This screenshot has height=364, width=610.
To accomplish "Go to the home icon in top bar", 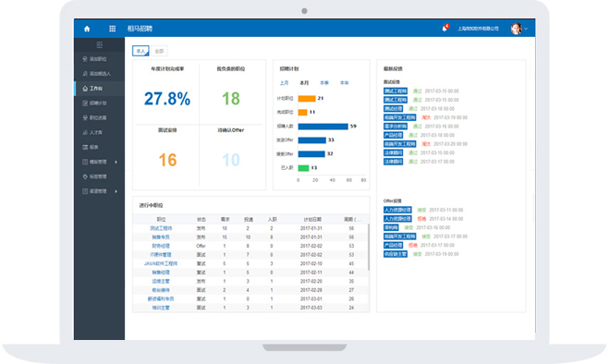I will click(x=87, y=29).
